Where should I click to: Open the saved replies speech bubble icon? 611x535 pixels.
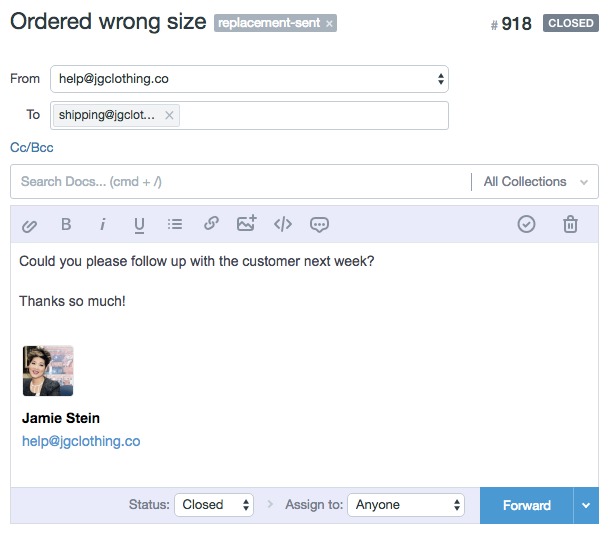coord(319,224)
